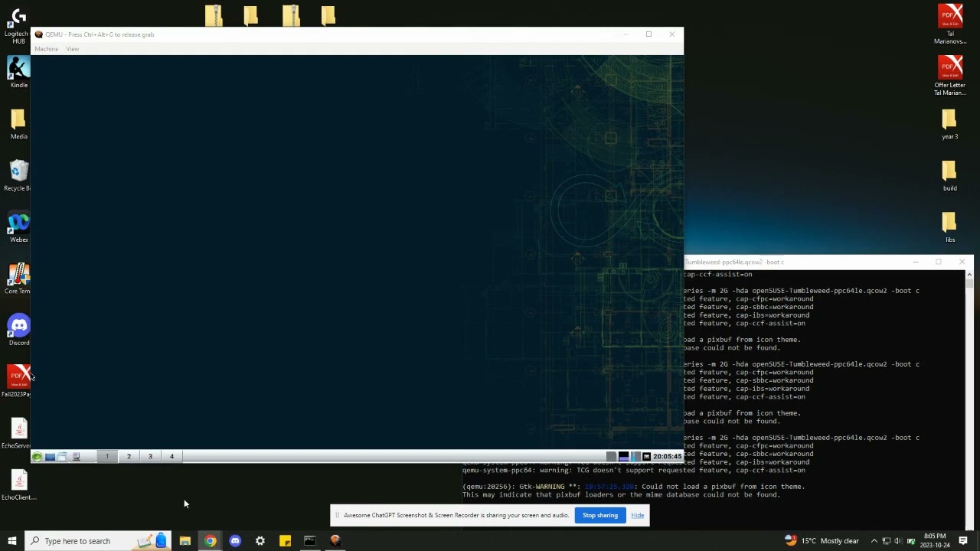The width and height of the screenshot is (980, 551).
Task: Open the Tal Marianovs PDF at the top-right desktop corner
Action: [x=950, y=24]
